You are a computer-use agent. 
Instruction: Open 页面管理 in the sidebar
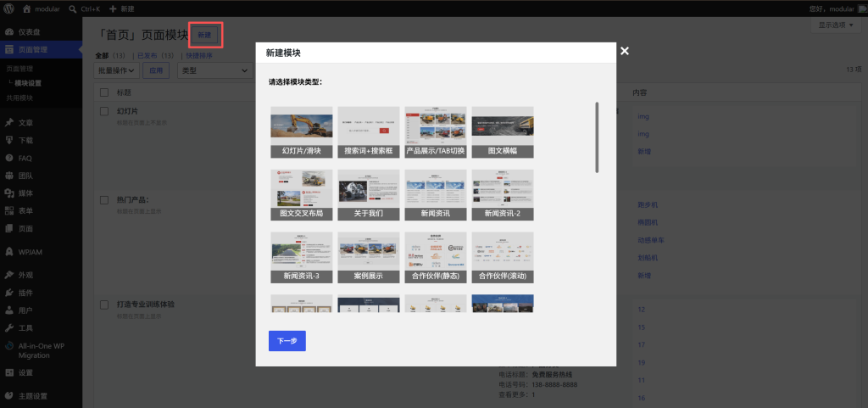(41, 49)
